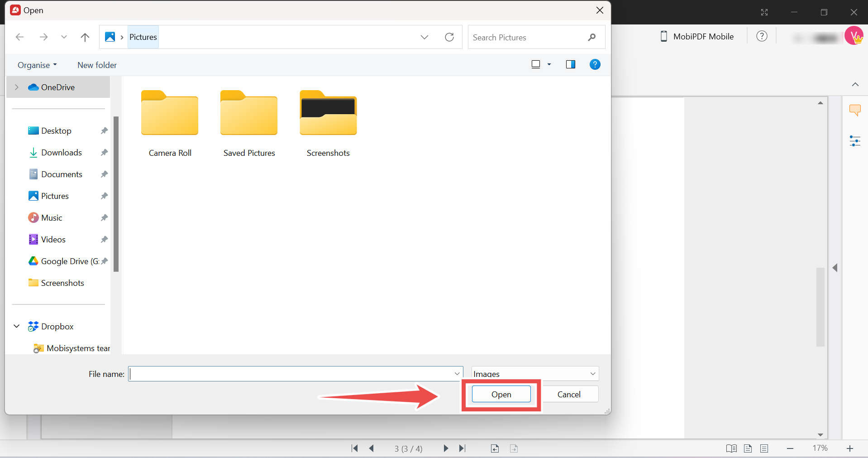The width and height of the screenshot is (868, 458).
Task: Open user account avatar in MobiPDF
Action: point(854,35)
